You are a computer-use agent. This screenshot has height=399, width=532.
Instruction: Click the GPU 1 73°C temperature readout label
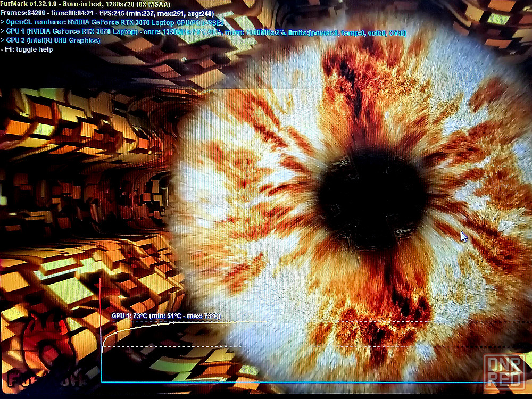click(166, 316)
